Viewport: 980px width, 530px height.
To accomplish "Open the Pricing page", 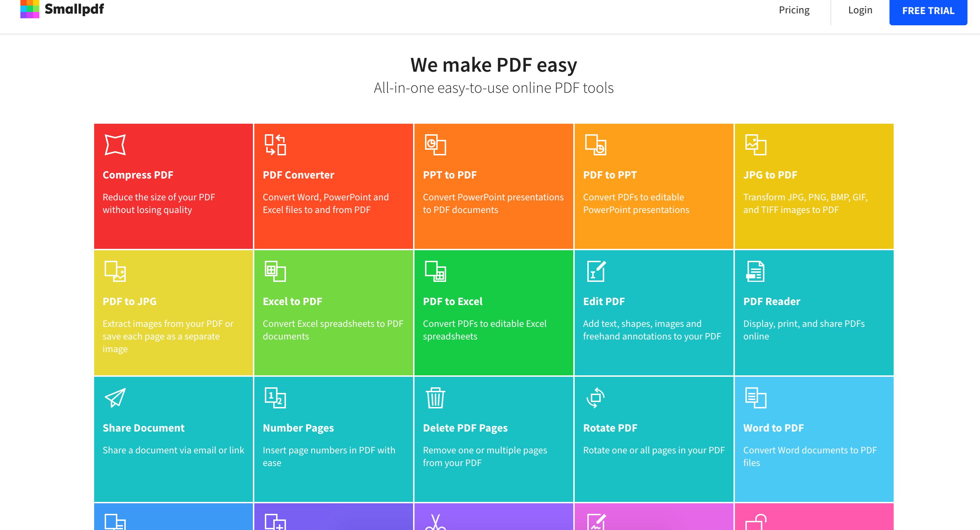I will click(794, 10).
